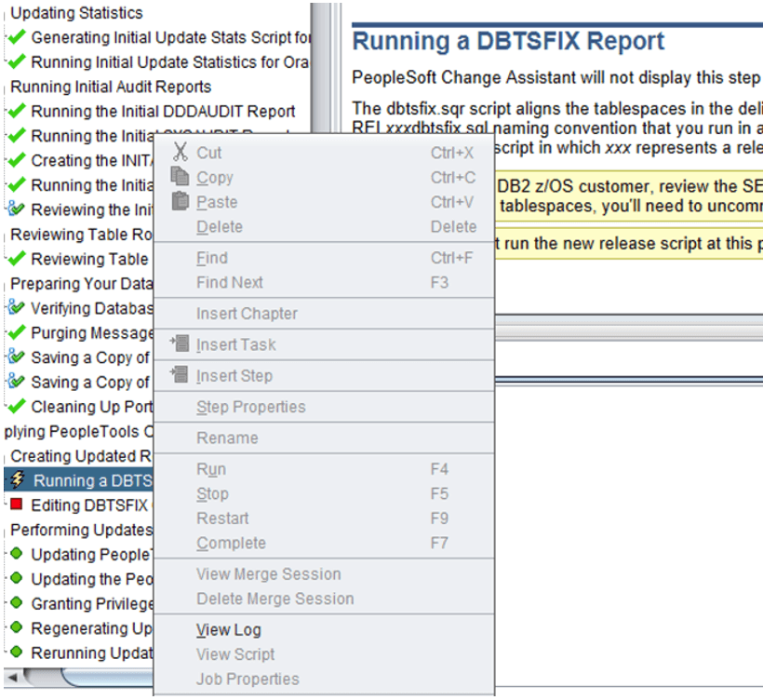This screenshot has width=763, height=700.
Task: Choose Rename in the context menu
Action: tap(227, 438)
